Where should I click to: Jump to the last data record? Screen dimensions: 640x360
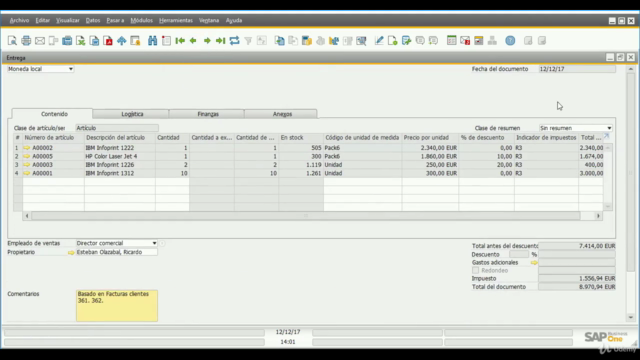220,40
